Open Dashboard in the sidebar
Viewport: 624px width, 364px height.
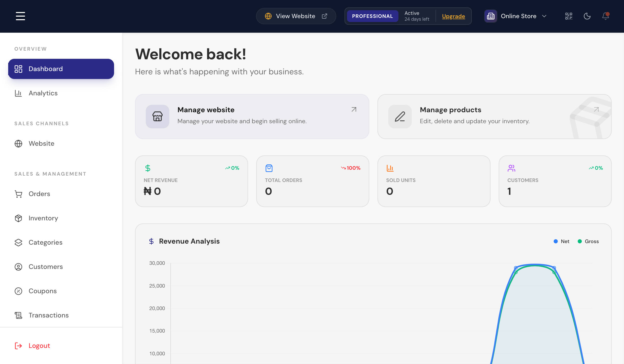[x=61, y=69]
